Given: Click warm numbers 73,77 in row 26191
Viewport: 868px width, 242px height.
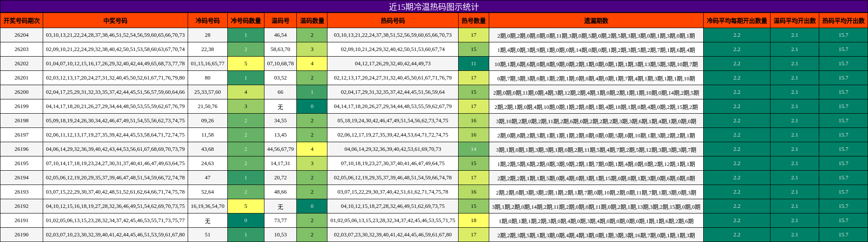Looking at the screenshot, I should (280, 220).
